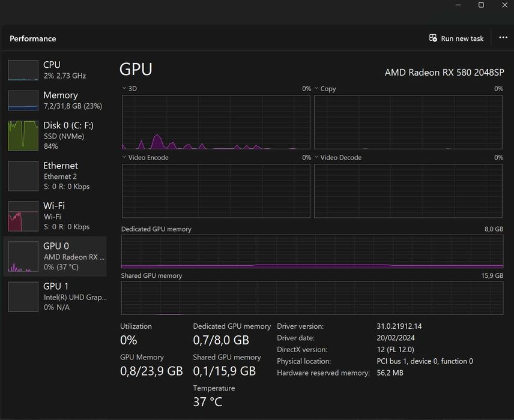Click the Wi-Fi red throughput thumbnail
Image resolution: width=514 pixels, height=420 pixels.
pyautogui.click(x=23, y=216)
